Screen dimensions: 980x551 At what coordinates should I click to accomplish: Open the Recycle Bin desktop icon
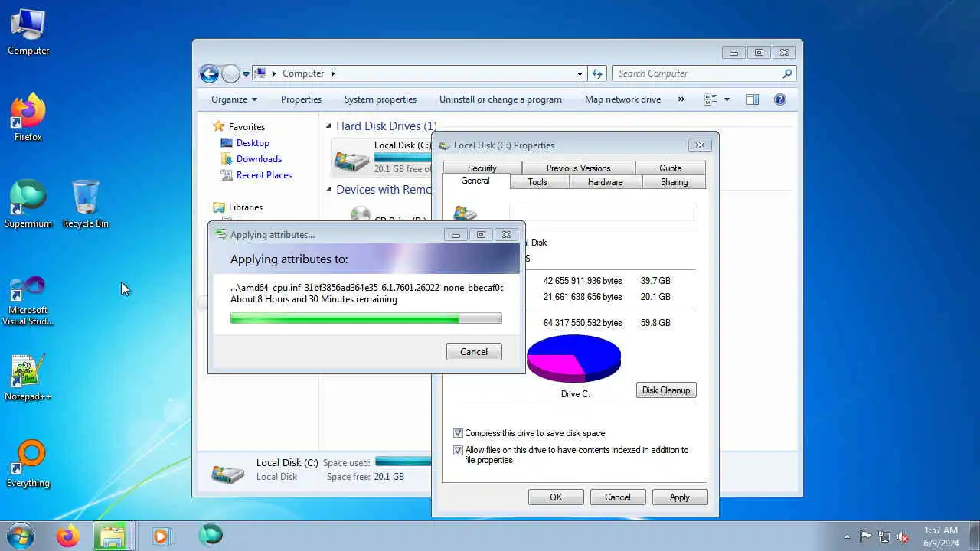pyautogui.click(x=86, y=204)
